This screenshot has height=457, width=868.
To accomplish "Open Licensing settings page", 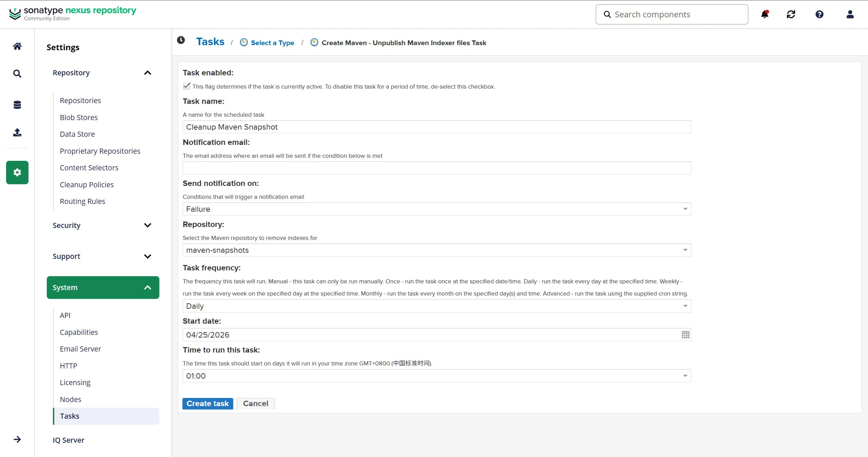I will pyautogui.click(x=75, y=383).
